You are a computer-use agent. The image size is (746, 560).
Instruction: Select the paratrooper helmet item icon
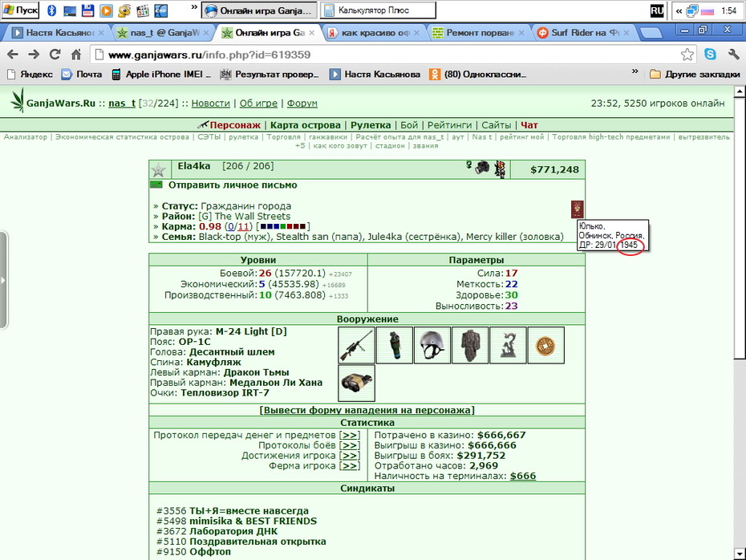click(x=432, y=346)
